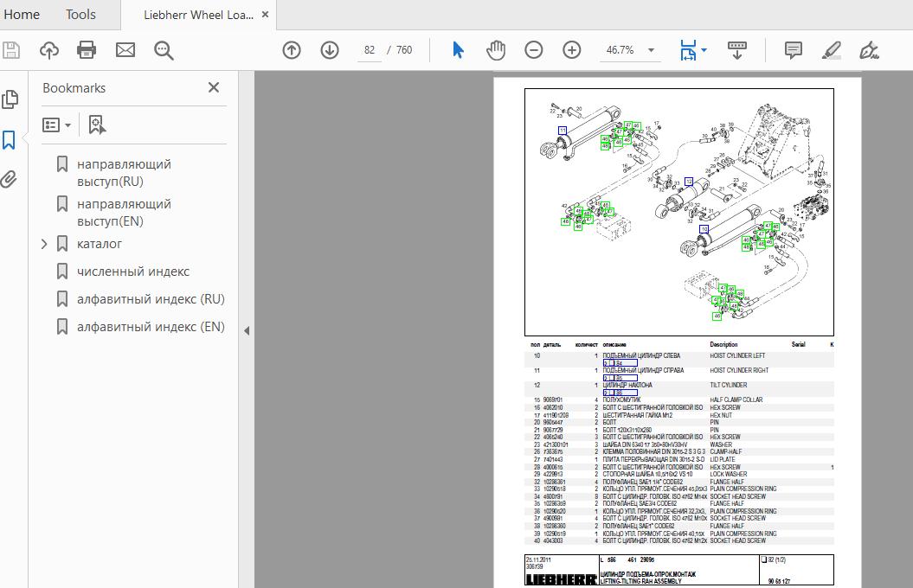The width and height of the screenshot is (913, 588).
Task: Click the LIEBHERR logo in footer
Action: coord(562,579)
